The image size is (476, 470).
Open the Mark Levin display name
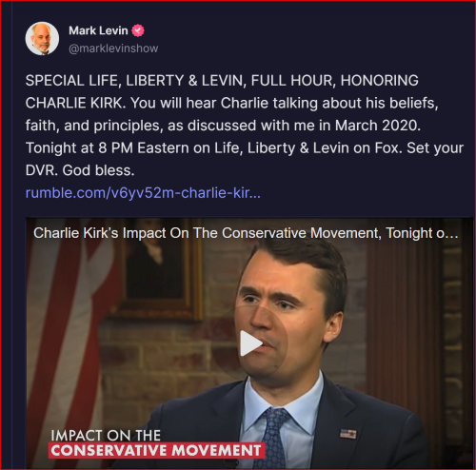coord(98,30)
